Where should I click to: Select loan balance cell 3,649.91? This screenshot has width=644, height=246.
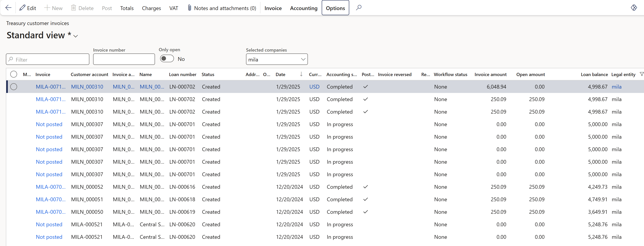(x=598, y=212)
